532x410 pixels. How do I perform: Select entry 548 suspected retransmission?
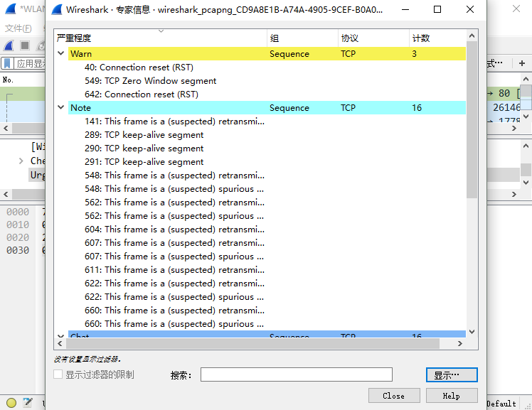pos(174,176)
